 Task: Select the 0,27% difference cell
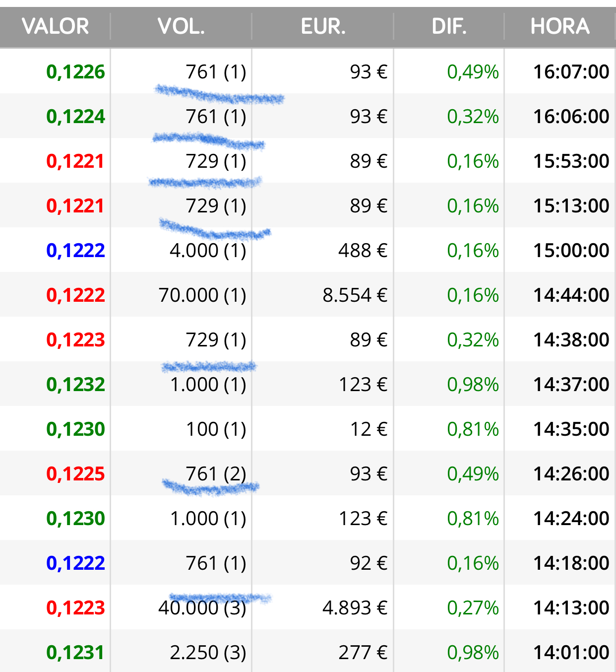tap(473, 608)
